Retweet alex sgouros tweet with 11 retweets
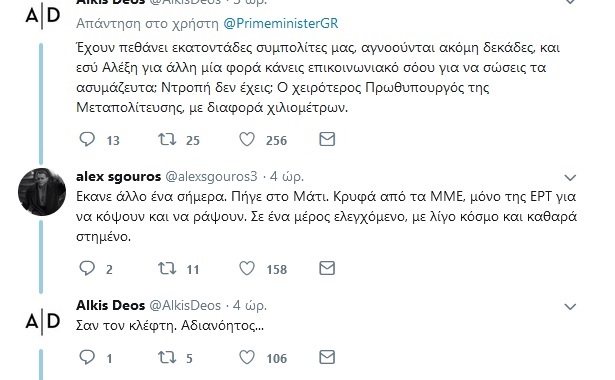 coord(167,268)
